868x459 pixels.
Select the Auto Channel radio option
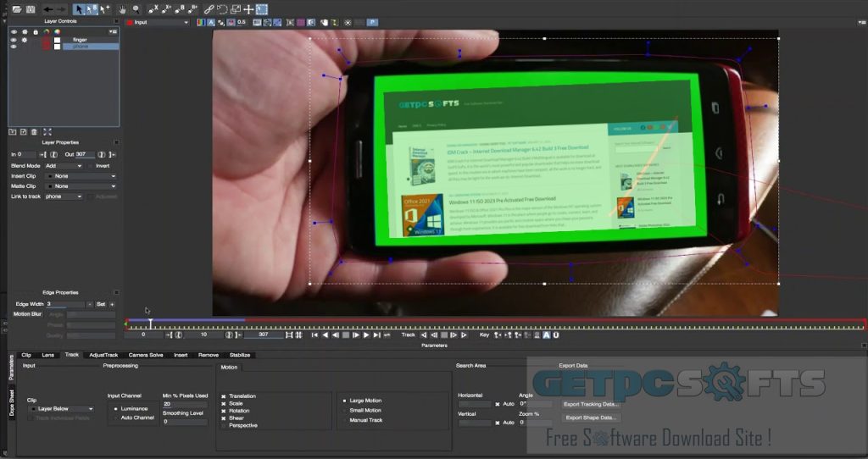coord(115,418)
